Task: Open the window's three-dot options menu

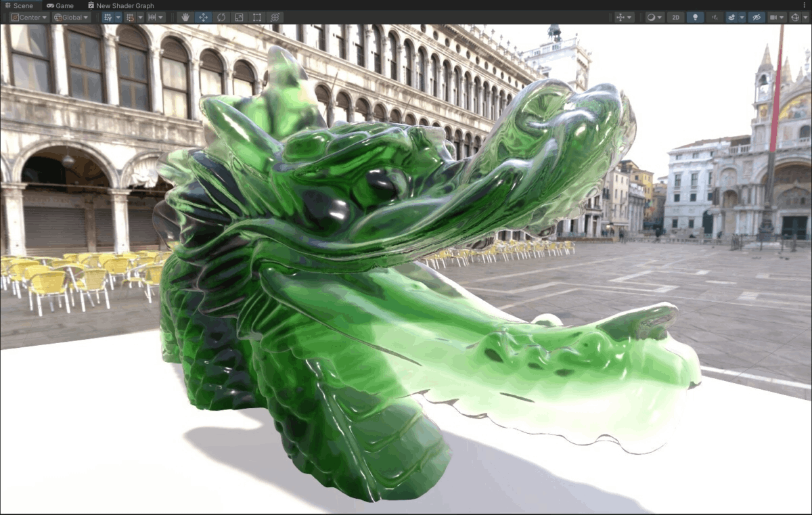Action: pyautogui.click(x=806, y=5)
